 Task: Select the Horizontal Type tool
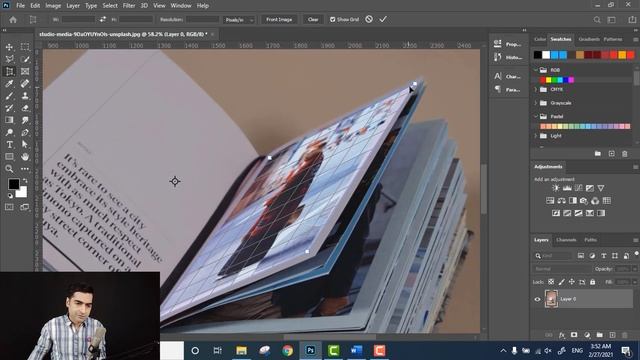coord(9,144)
